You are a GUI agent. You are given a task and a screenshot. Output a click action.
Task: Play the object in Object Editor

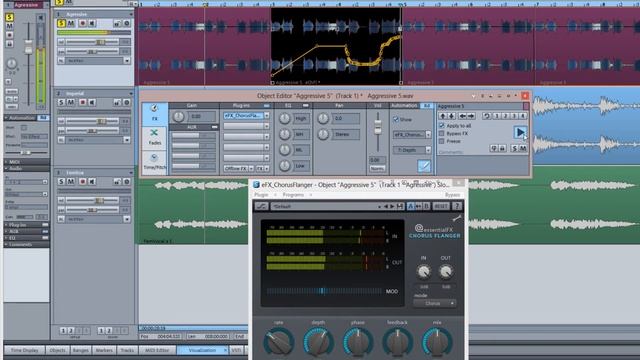click(520, 132)
